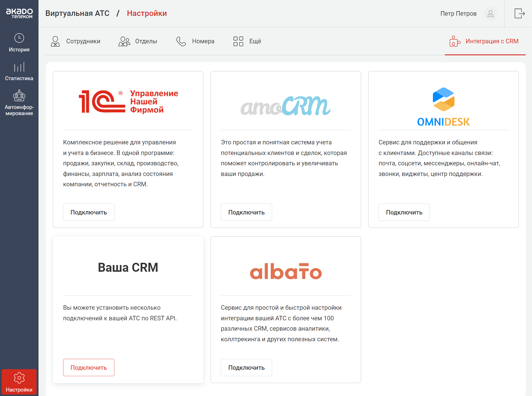Click the Ещё grid squares icon

pyautogui.click(x=238, y=41)
